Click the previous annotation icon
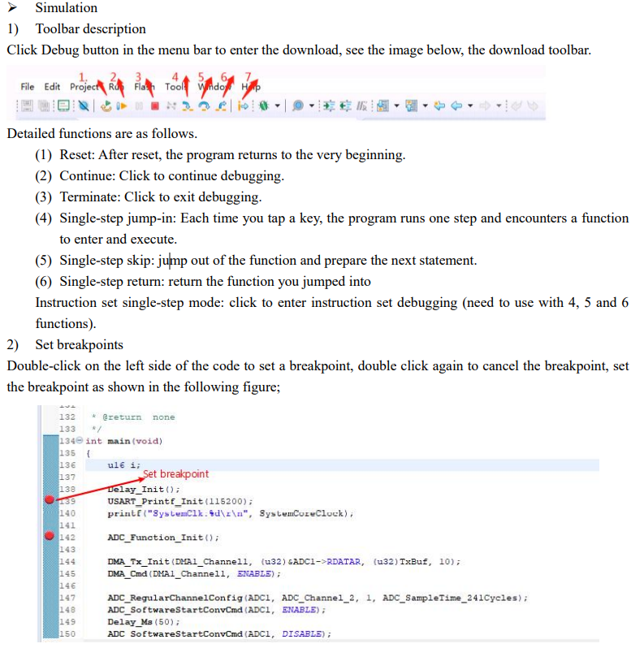The height and width of the screenshot is (648, 644). point(411,106)
